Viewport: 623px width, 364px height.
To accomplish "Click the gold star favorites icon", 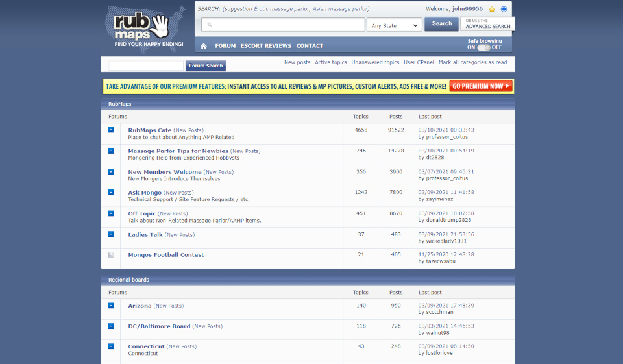I will (492, 10).
